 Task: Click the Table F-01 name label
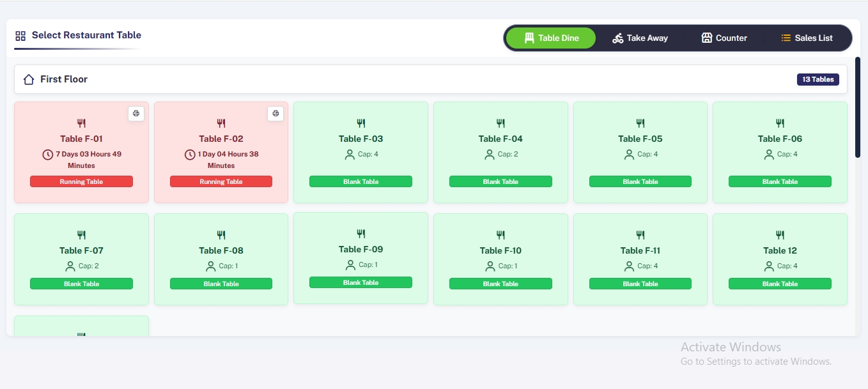(81, 139)
